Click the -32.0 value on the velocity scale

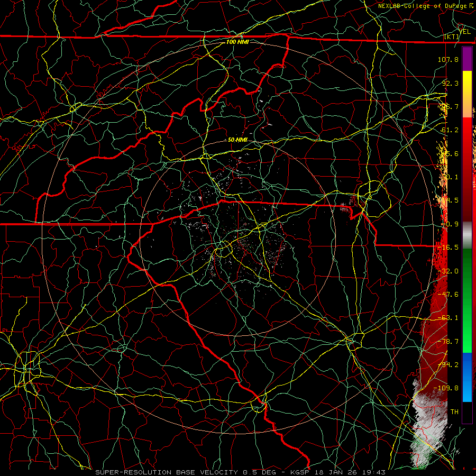tap(448, 271)
